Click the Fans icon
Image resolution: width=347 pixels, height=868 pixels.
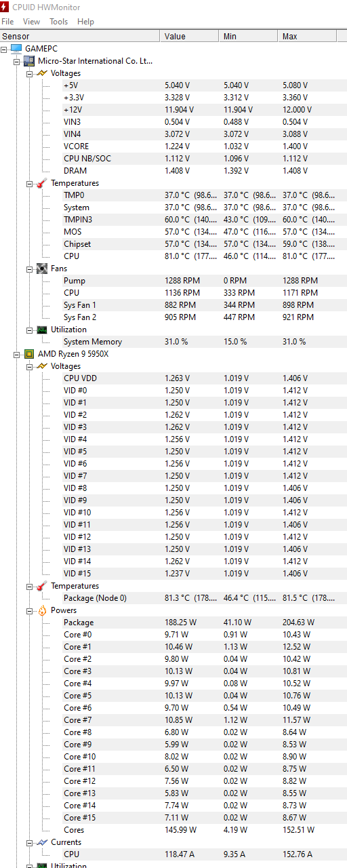(x=41, y=269)
